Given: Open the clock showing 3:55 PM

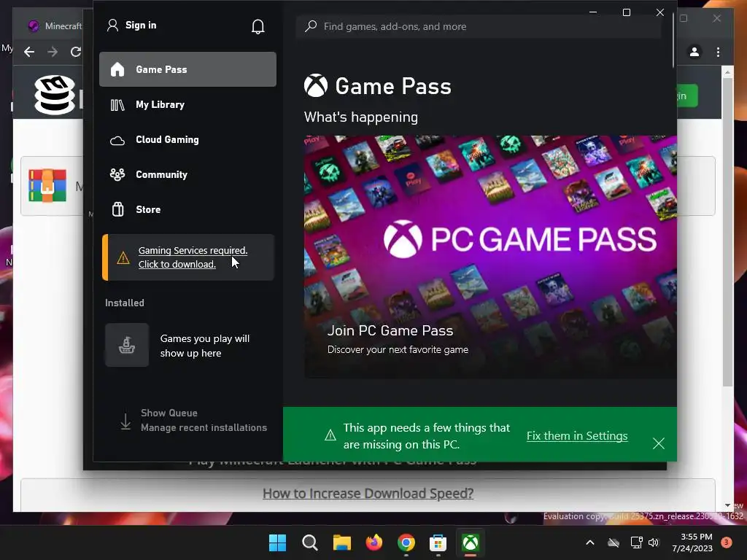Looking at the screenshot, I should (692, 542).
